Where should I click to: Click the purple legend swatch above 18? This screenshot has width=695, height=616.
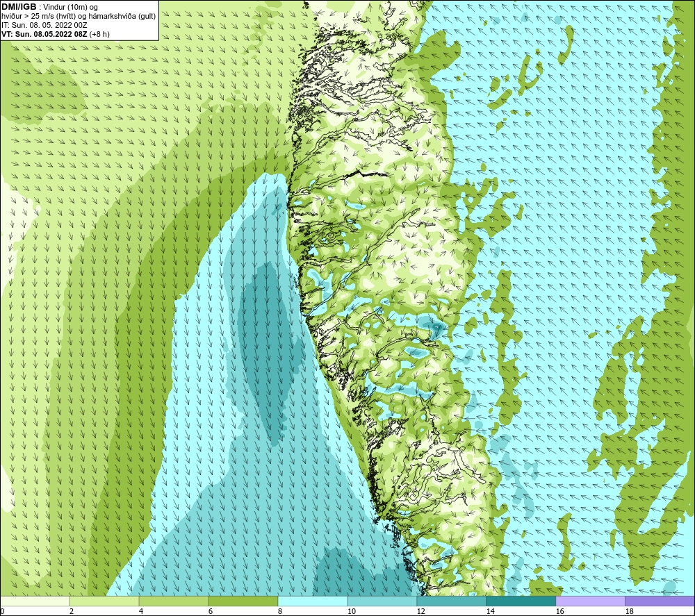660,601
